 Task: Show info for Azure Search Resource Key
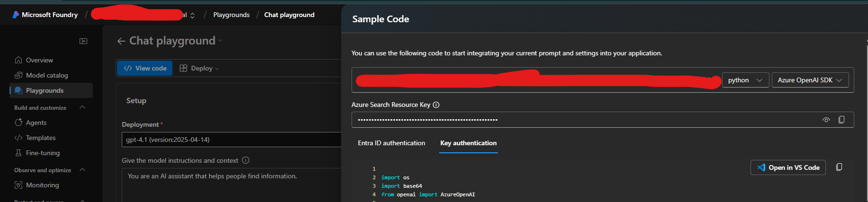[436, 105]
